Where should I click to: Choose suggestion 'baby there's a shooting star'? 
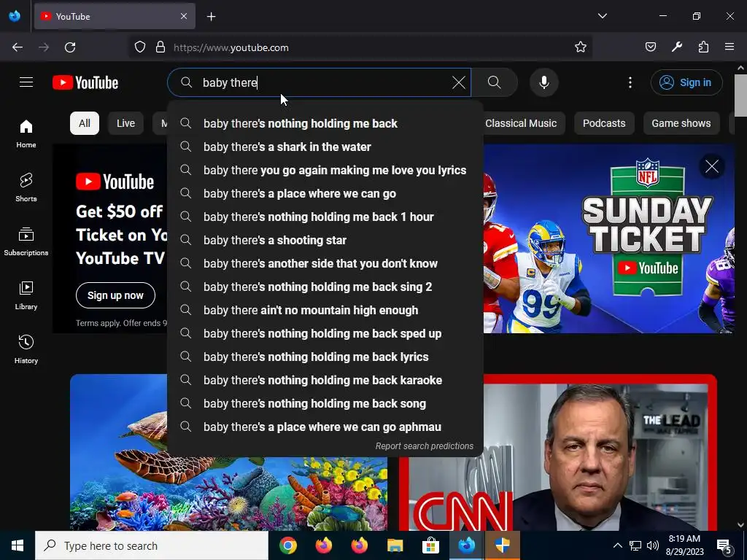point(325,240)
